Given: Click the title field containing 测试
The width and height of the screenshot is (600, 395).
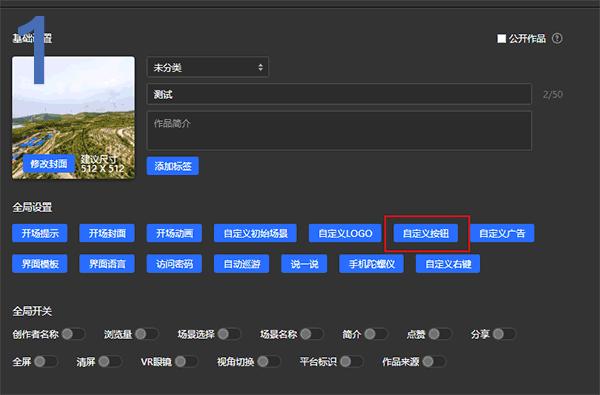Looking at the screenshot, I should [339, 94].
